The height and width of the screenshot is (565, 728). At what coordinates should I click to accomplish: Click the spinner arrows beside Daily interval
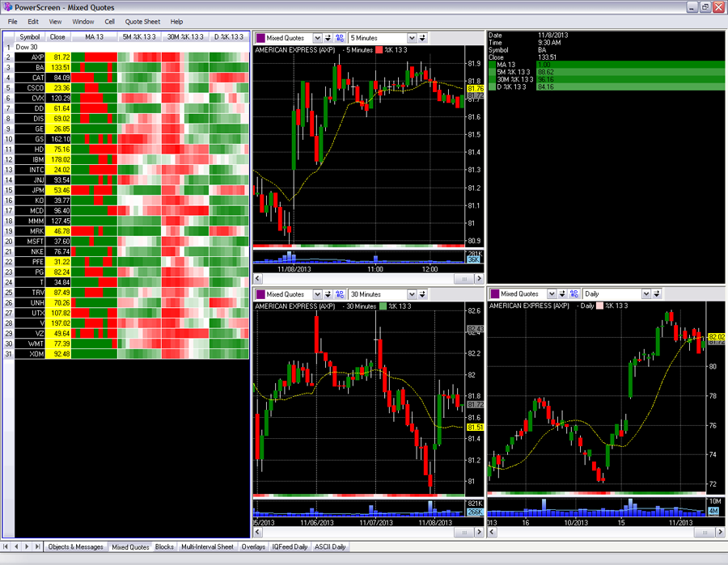[x=657, y=294]
